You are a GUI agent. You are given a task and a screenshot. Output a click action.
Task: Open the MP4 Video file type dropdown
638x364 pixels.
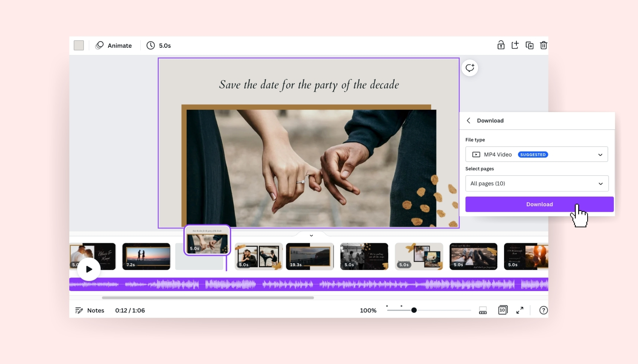coord(537,154)
